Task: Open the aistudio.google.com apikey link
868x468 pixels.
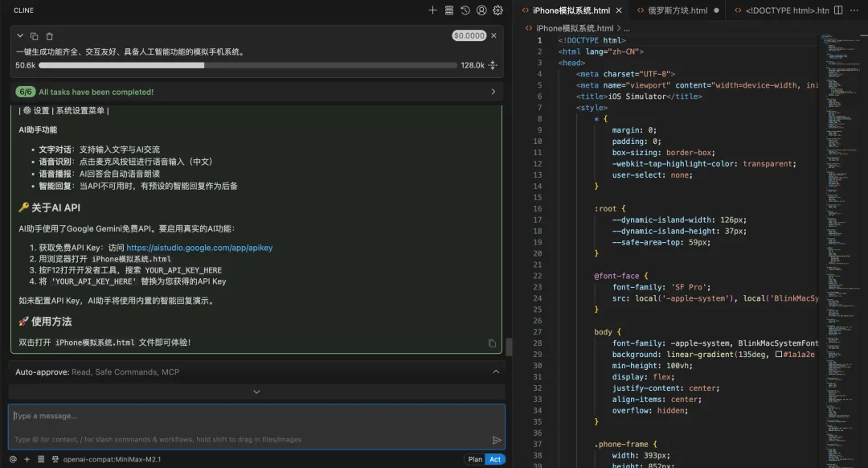Action: [x=199, y=248]
